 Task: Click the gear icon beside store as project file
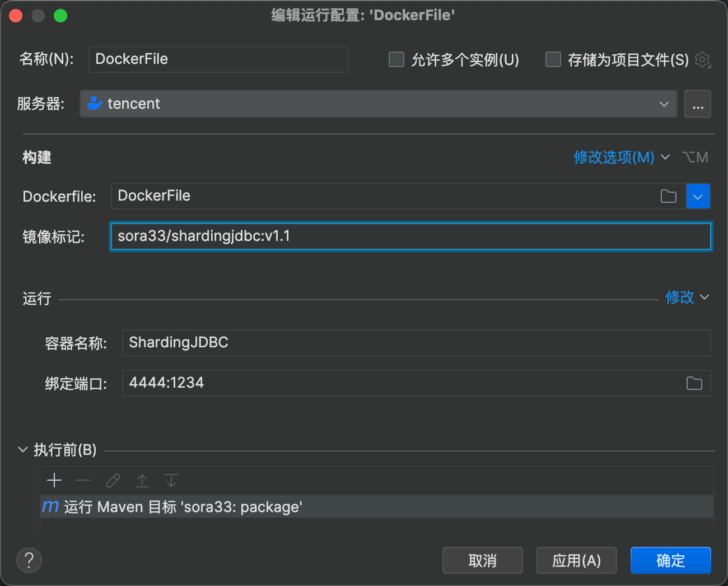click(702, 59)
